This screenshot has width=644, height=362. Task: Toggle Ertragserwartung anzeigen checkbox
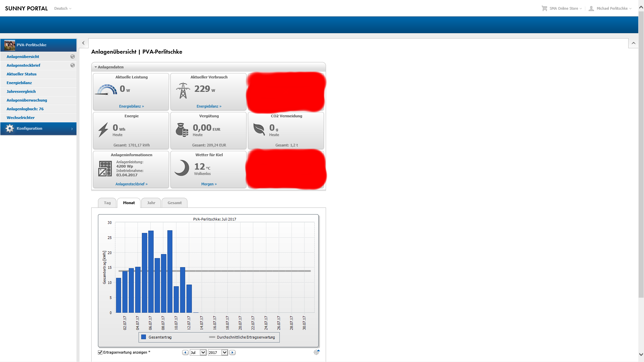pos(100,352)
